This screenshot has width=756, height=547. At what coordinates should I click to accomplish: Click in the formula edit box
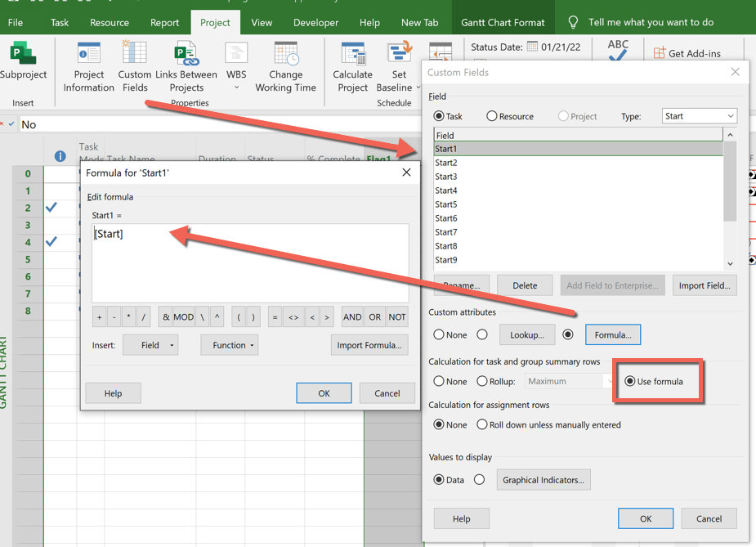(x=250, y=263)
